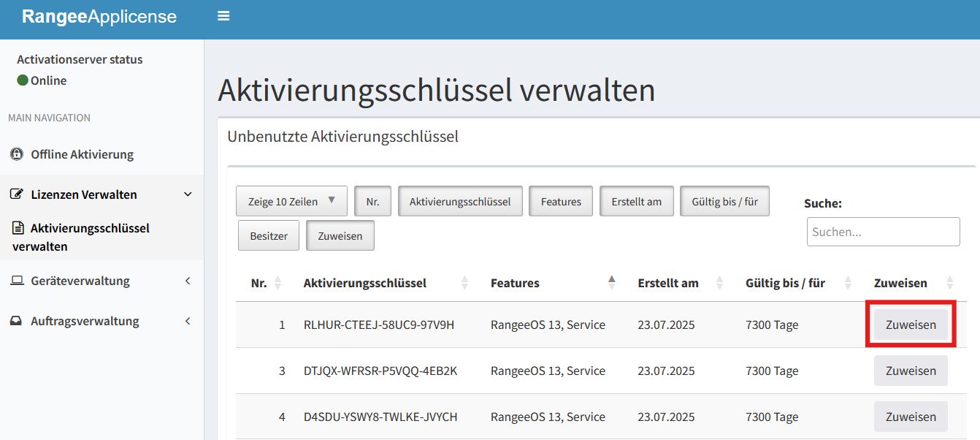Screen dimensions: 980x440
Task: Click the Lizenzen Verwalten edit icon
Action: pyautogui.click(x=17, y=194)
